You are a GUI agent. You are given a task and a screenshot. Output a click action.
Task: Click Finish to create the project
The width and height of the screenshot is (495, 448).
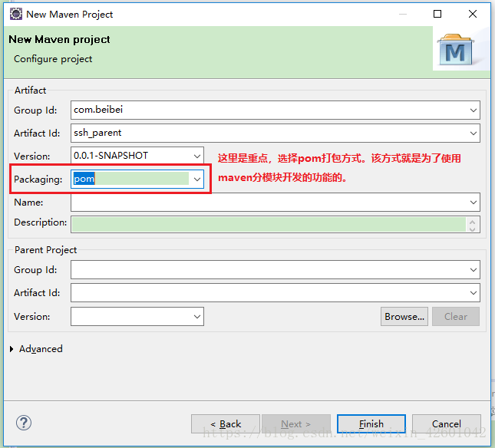coord(371,424)
